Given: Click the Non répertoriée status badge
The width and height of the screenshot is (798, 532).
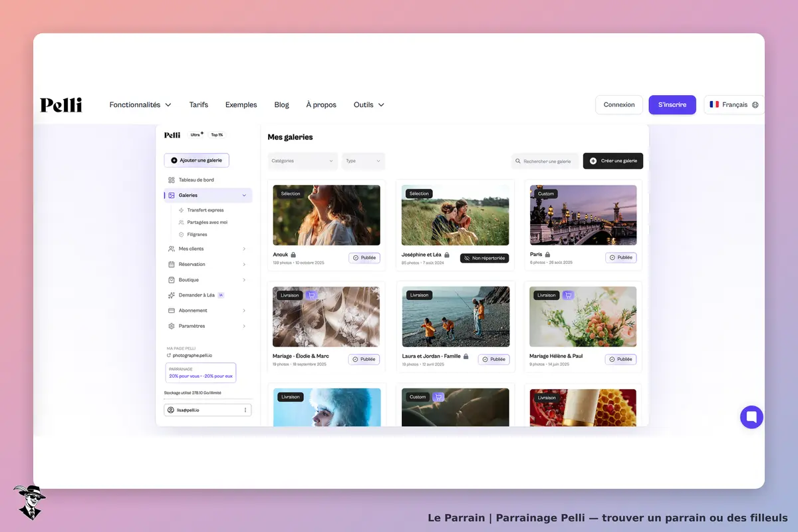Looking at the screenshot, I should (484, 258).
